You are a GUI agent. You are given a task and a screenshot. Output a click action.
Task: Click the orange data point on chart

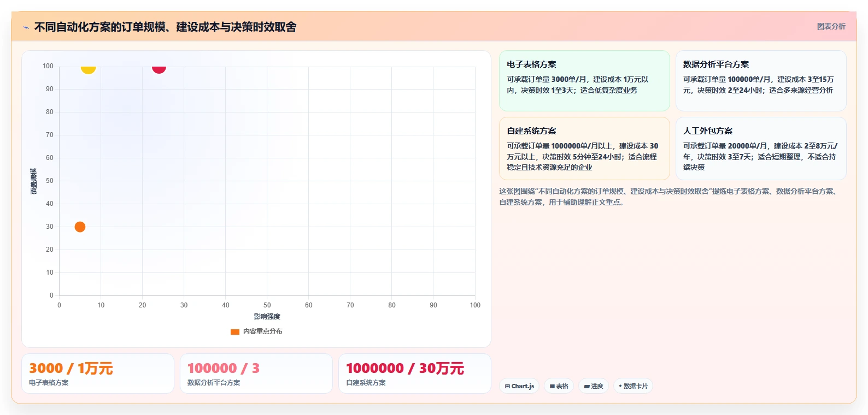(x=80, y=227)
